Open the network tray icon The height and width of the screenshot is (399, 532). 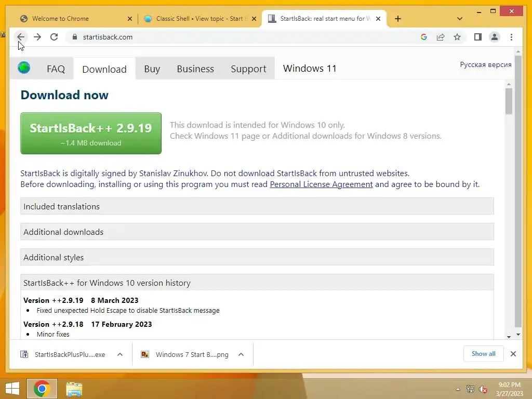pos(471,389)
